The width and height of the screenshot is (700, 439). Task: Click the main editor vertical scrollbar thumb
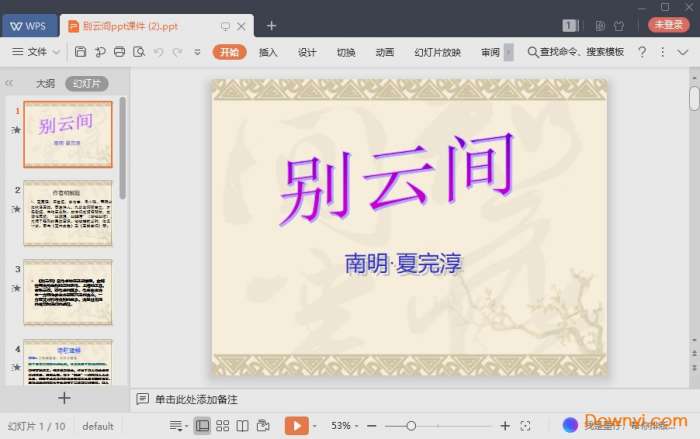point(694,98)
